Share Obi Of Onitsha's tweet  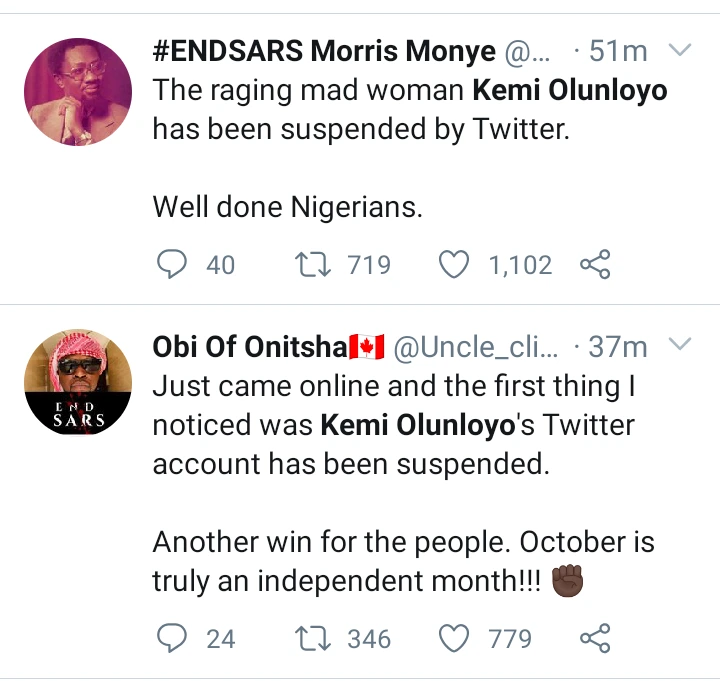point(595,637)
